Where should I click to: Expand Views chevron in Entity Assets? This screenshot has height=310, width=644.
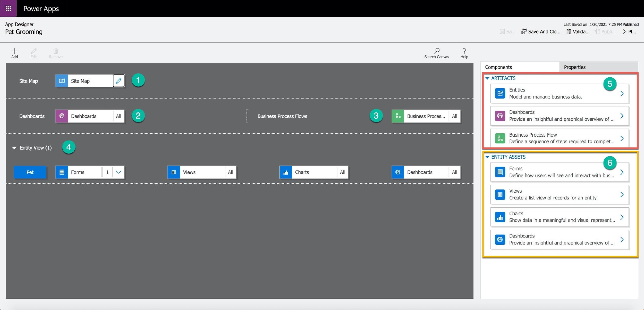coord(622,194)
